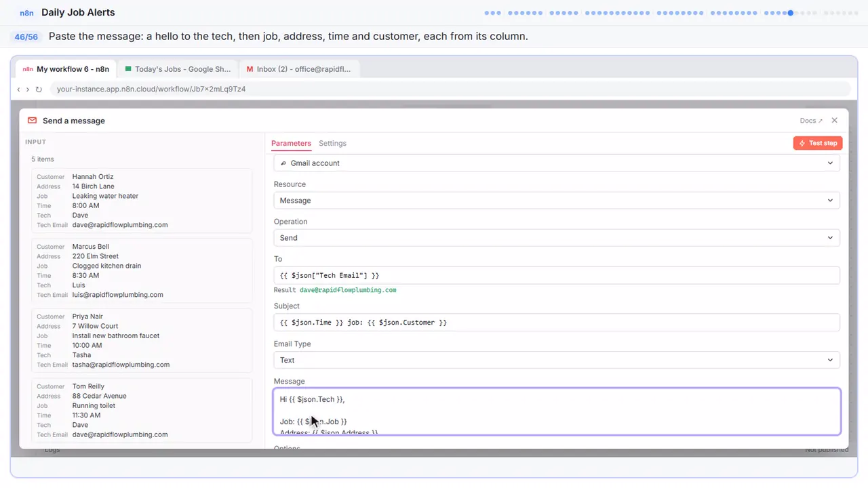The height and width of the screenshot is (488, 868).
Task: Click the 8:30 AM time value
Action: pos(86,275)
